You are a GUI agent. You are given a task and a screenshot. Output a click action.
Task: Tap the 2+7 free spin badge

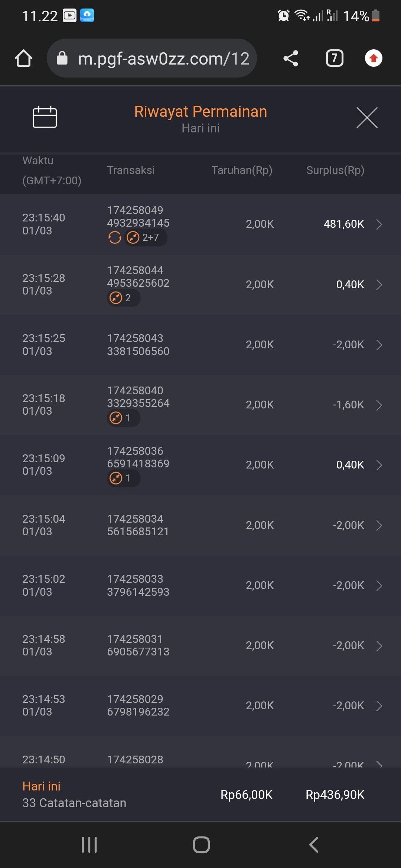[x=146, y=237]
